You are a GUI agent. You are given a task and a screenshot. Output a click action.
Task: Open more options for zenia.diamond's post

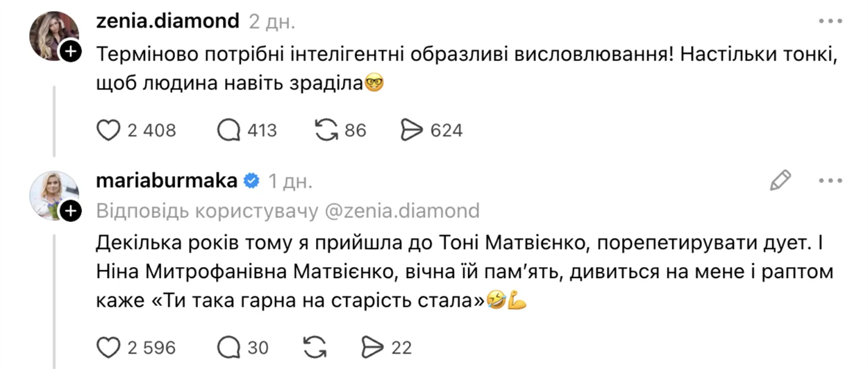pos(830,22)
